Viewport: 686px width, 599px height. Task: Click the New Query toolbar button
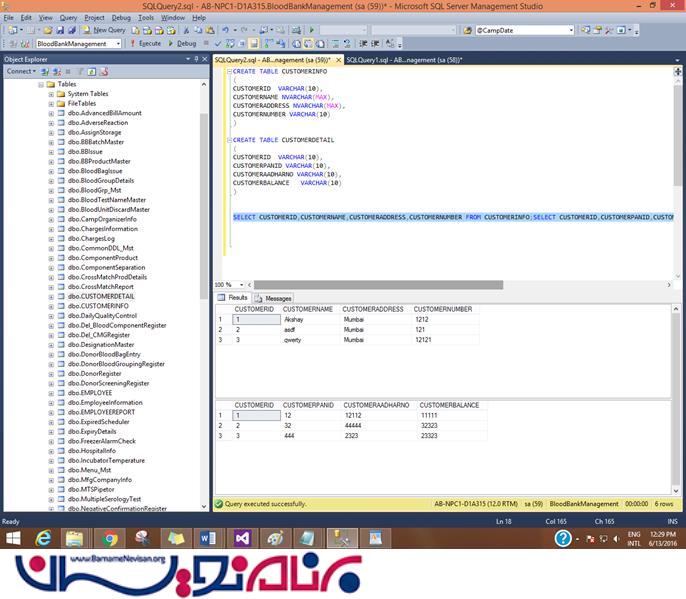pos(106,30)
